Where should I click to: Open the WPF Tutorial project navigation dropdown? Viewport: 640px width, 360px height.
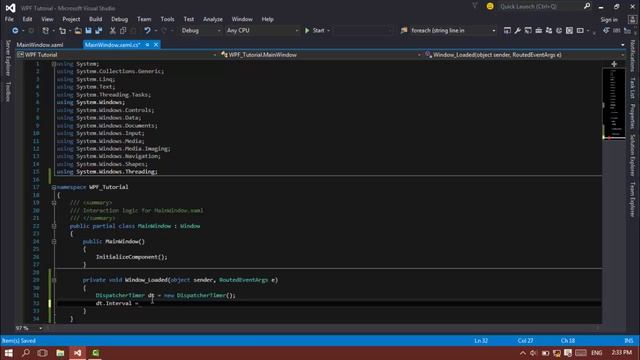click(116, 55)
